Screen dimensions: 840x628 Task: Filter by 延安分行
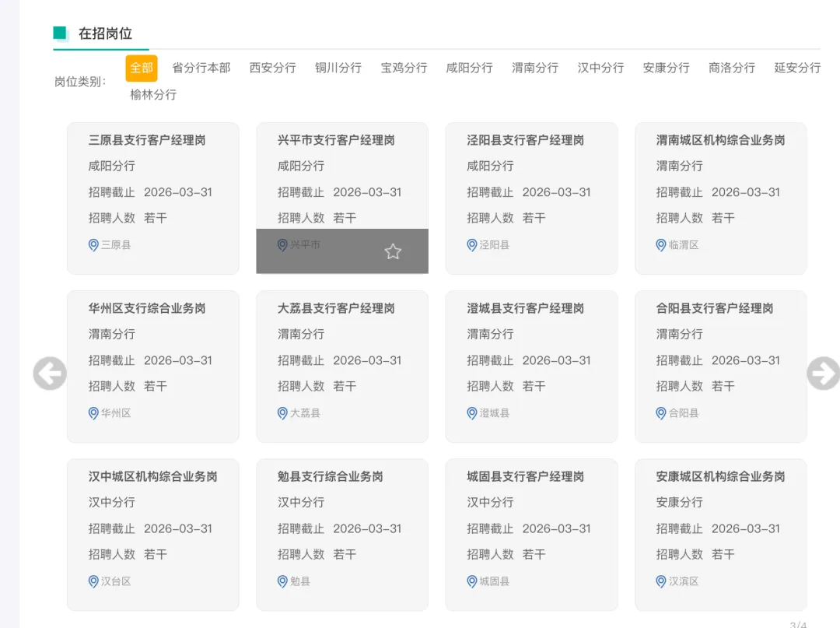click(797, 68)
